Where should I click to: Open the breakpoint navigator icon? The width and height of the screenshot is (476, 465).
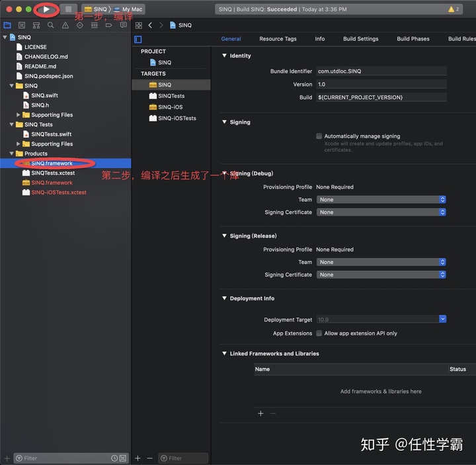tap(108, 25)
